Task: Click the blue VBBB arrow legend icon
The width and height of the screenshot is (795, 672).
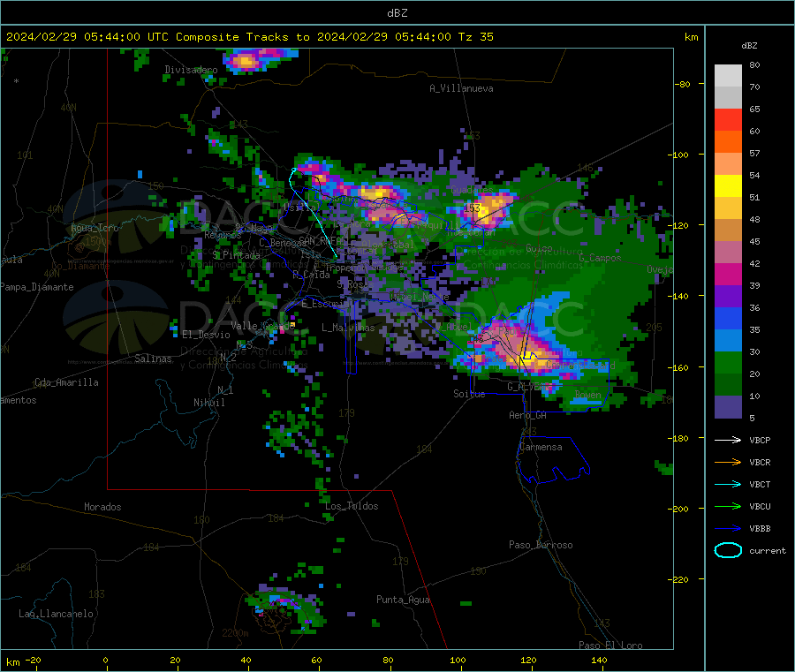Action: 728,528
